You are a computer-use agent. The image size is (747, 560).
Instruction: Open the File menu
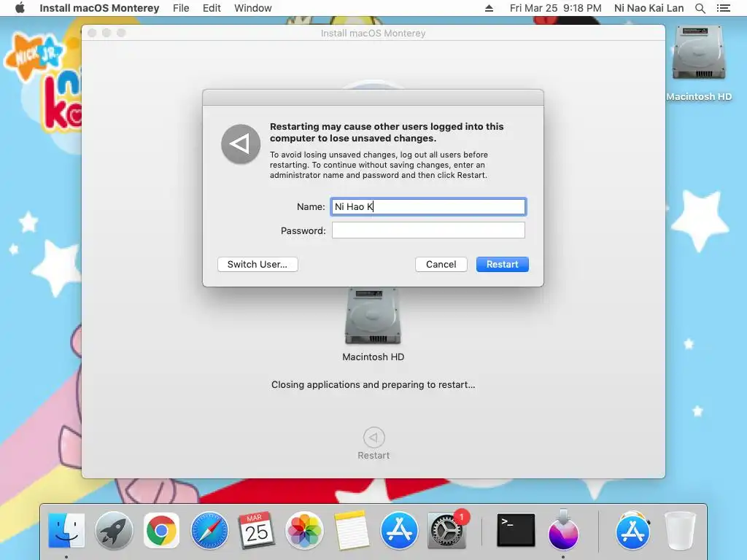tap(181, 8)
